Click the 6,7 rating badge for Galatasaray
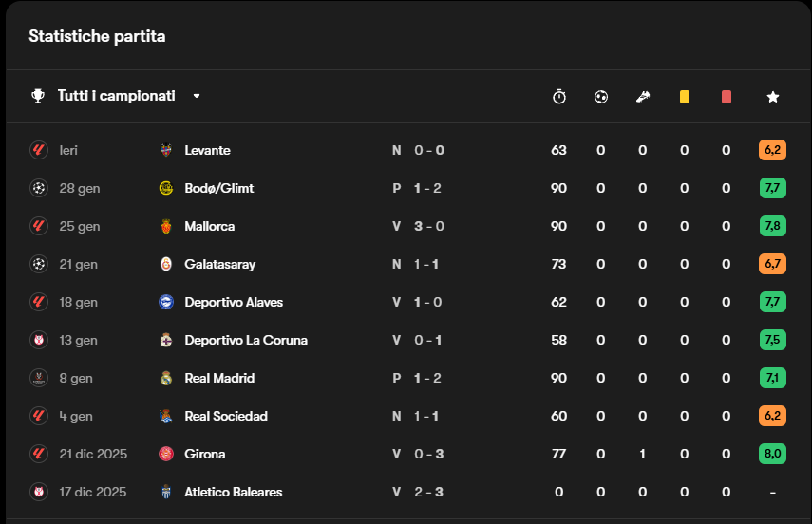812x524 pixels. tap(772, 264)
